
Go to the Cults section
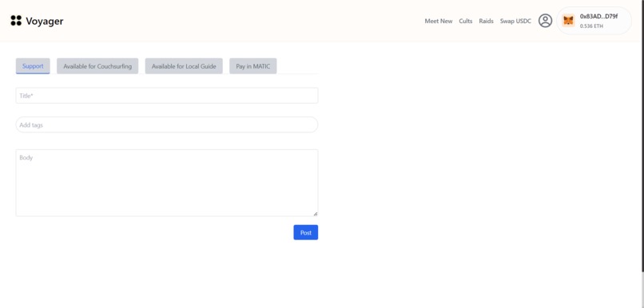point(465,21)
